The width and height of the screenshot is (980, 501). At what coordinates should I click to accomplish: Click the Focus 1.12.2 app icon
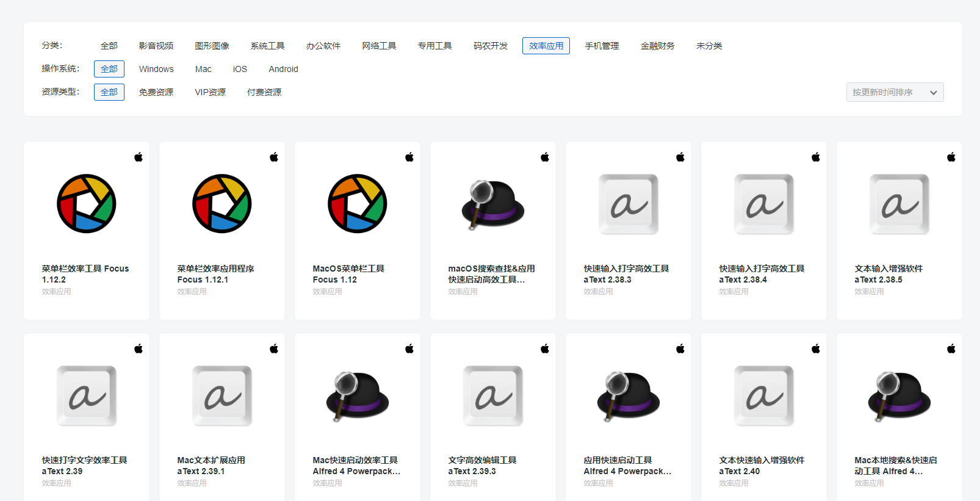[x=86, y=204]
